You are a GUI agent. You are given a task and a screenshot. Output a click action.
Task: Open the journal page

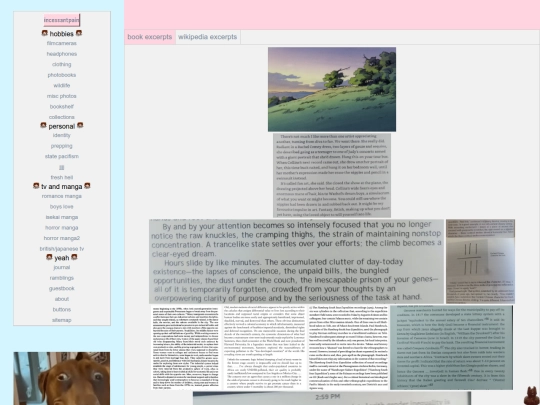click(62, 267)
